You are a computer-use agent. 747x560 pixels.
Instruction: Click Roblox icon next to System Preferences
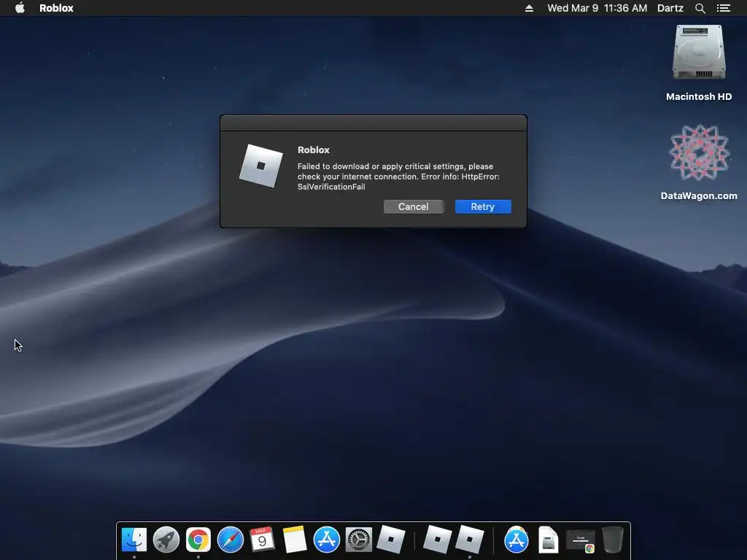click(391, 540)
